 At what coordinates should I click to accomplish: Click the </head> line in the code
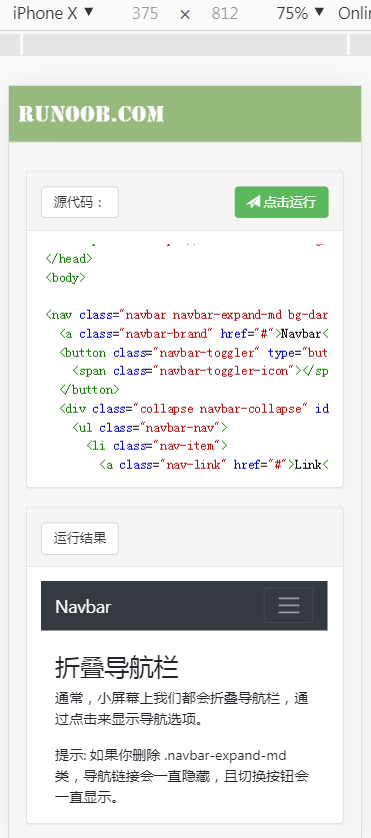(69, 259)
